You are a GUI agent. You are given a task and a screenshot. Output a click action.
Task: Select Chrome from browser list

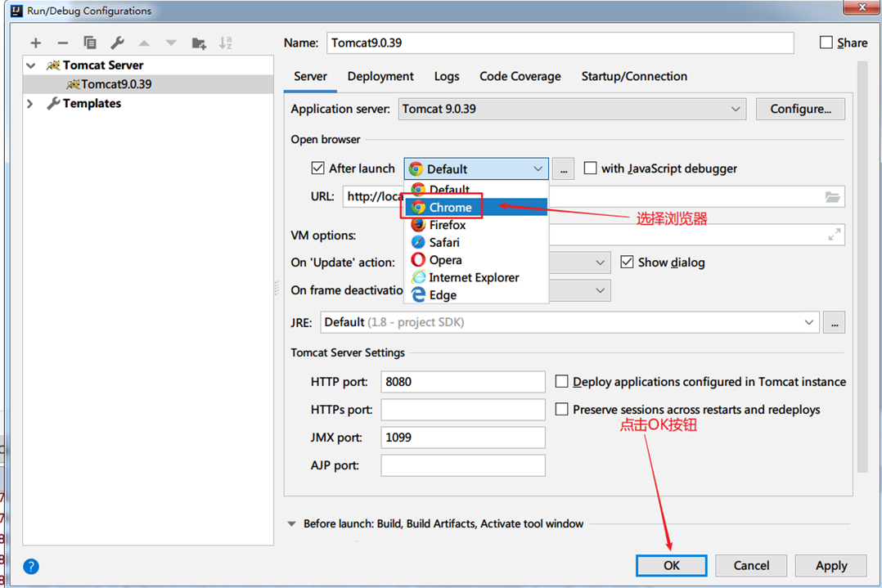click(476, 208)
